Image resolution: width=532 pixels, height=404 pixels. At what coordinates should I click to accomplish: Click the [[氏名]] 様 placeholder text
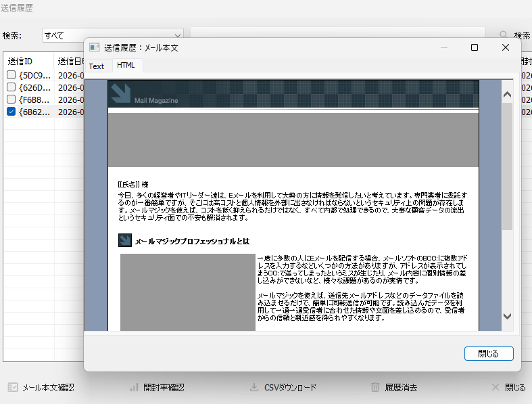coord(133,185)
